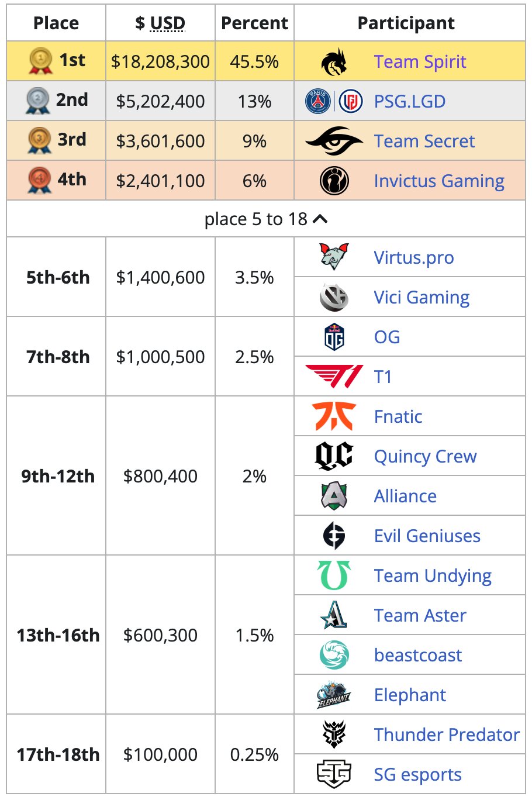
Task: Click the Team Secret eye logo
Action: tap(334, 141)
